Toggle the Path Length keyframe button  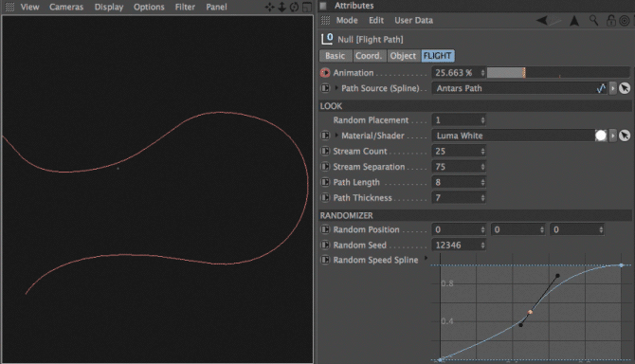tap(325, 182)
